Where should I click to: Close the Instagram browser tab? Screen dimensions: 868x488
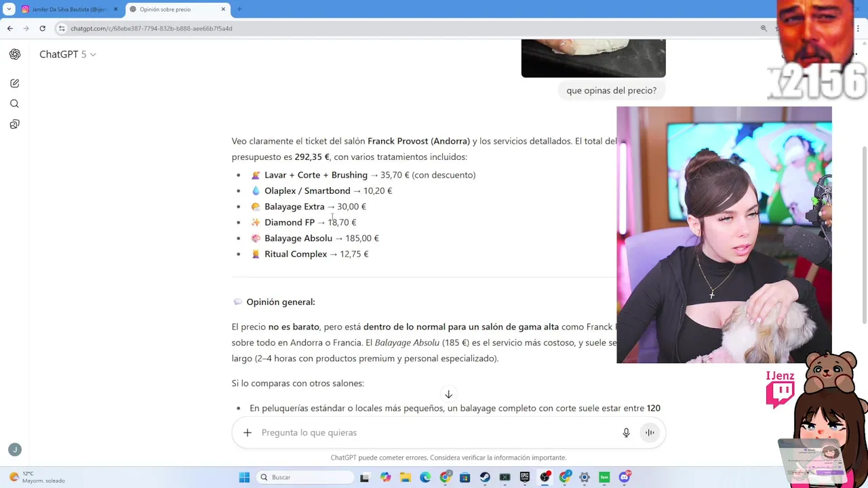pos(115,9)
